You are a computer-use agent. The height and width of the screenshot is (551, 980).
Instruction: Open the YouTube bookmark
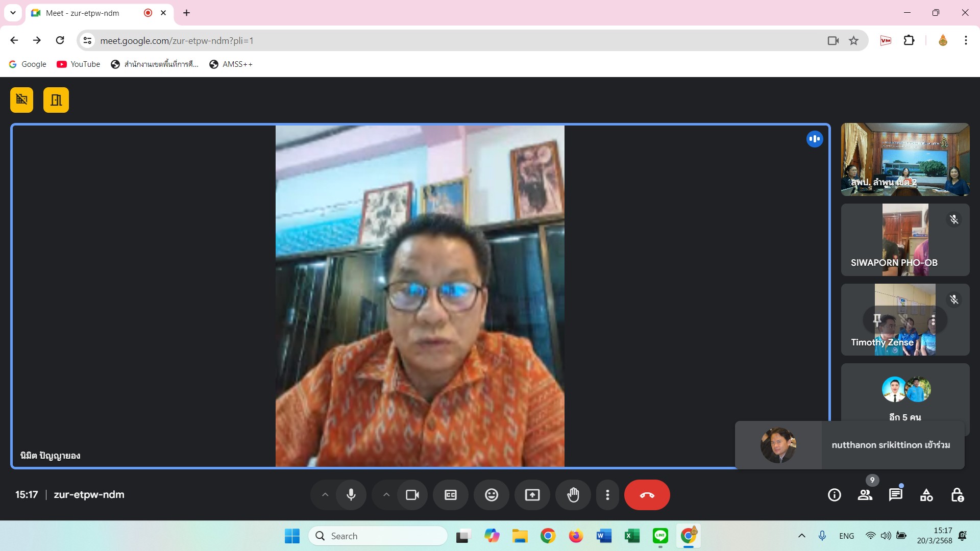point(79,64)
